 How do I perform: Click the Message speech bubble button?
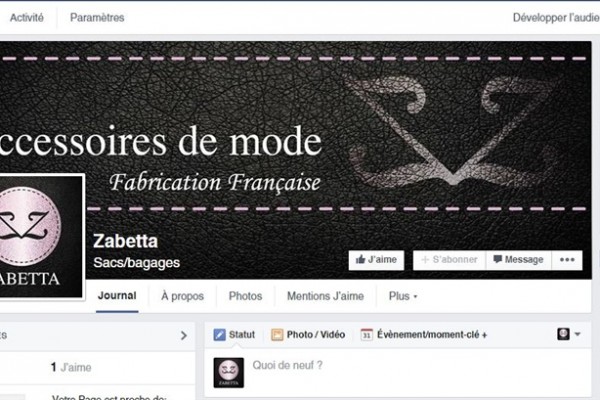click(x=518, y=260)
